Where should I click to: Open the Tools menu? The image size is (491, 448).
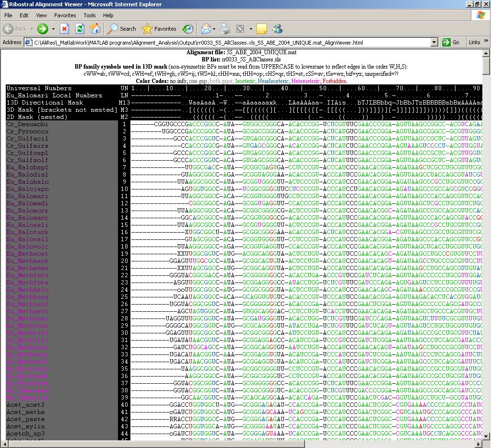click(x=90, y=15)
